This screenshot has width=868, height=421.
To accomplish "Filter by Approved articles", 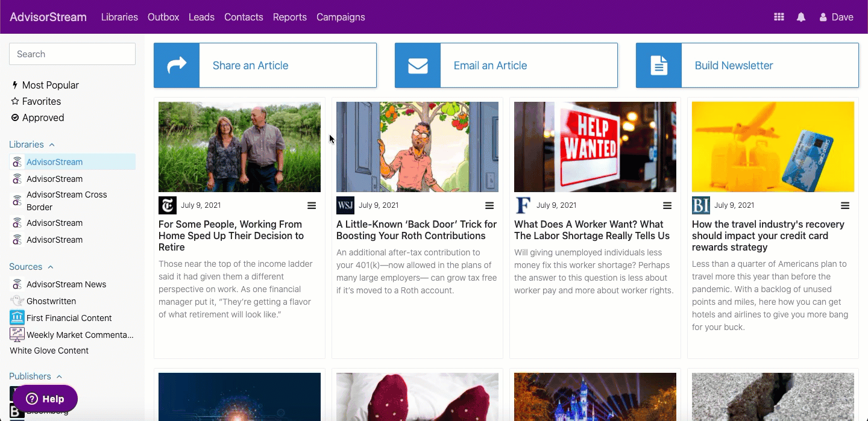I will click(37, 118).
